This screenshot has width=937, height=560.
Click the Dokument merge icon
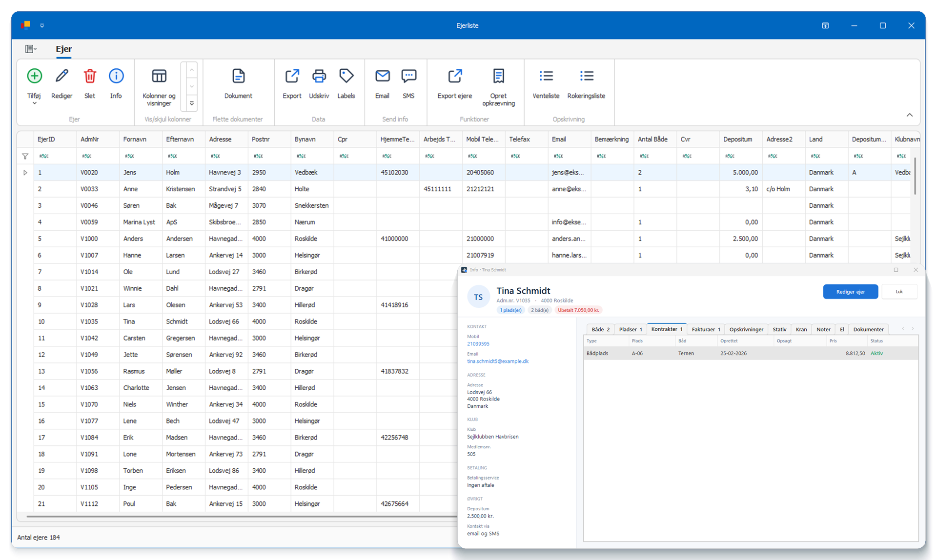pyautogui.click(x=238, y=76)
